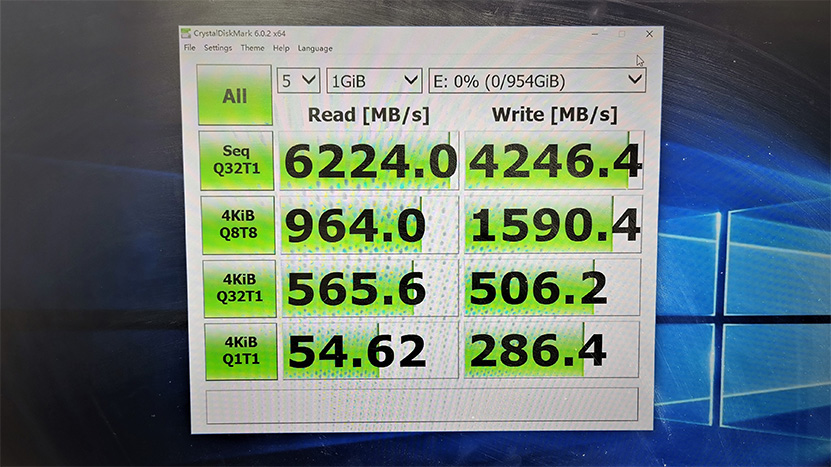Open the test count dropdown showing 5
The image size is (831, 467).
tap(298, 81)
